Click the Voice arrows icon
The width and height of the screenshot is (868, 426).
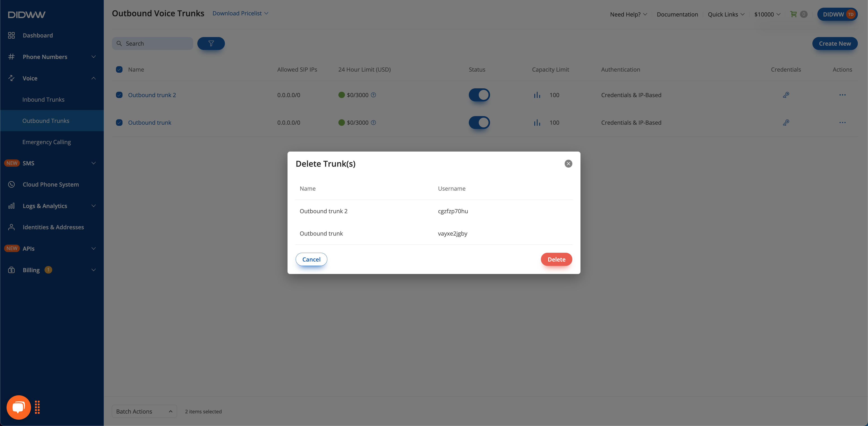pyautogui.click(x=12, y=78)
